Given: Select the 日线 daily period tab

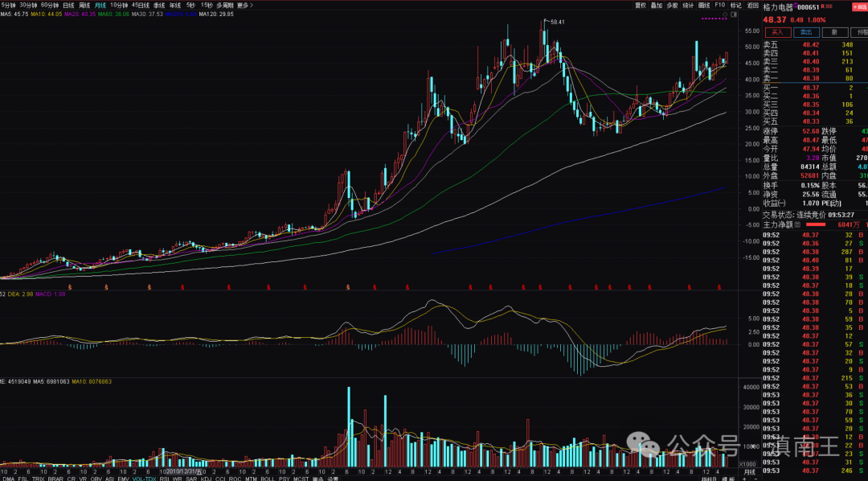Looking at the screenshot, I should point(68,5).
